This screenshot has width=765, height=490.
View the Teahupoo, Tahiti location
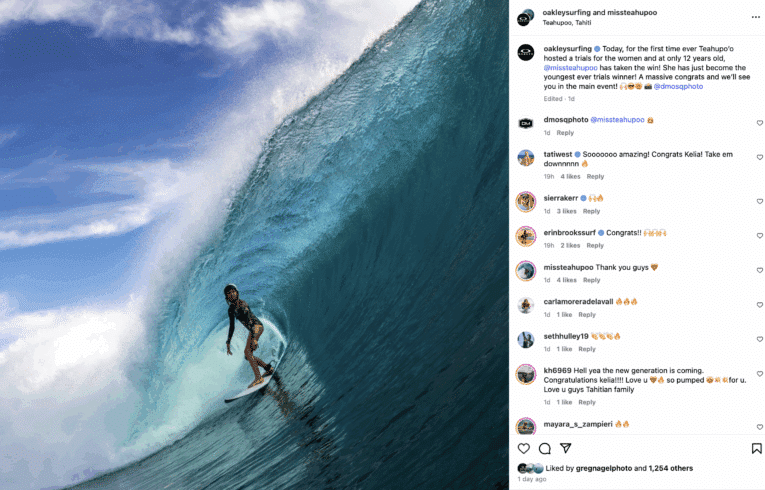coord(567,22)
